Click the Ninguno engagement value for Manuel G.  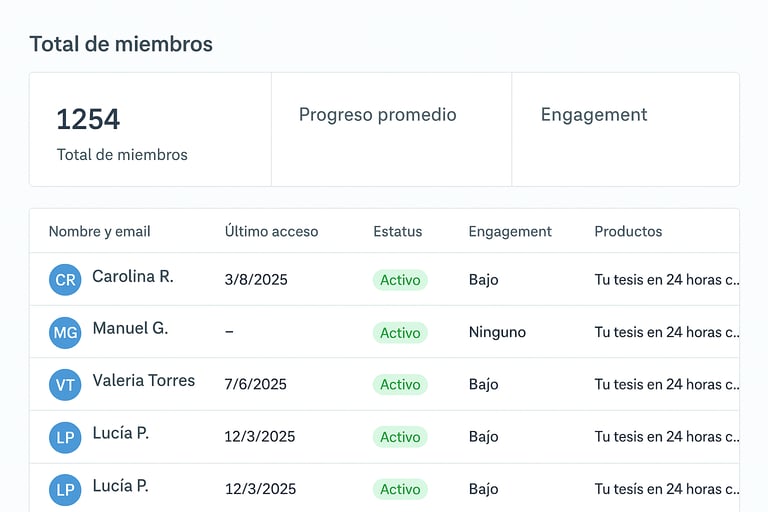497,332
